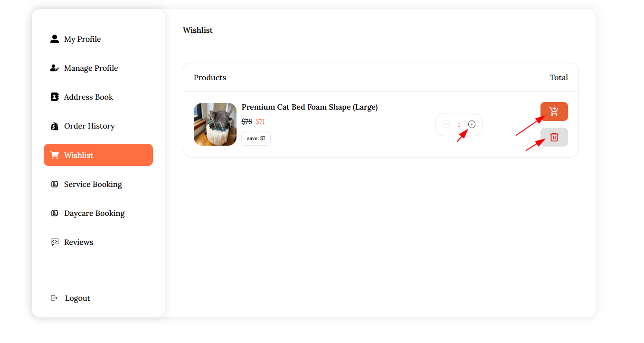
Task: Click the My Profile person icon
Action: click(55, 39)
